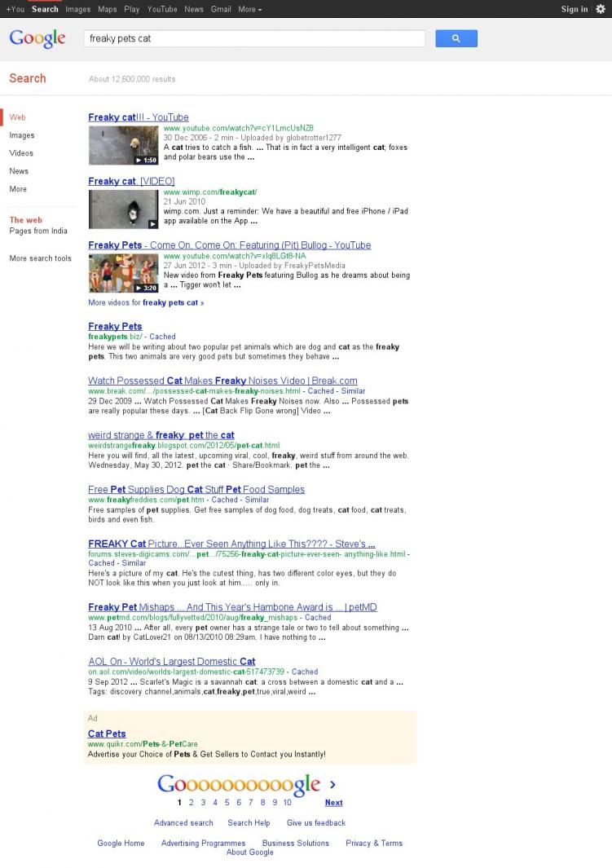The image size is (612, 868).
Task: Go to results page 10
Action: click(x=287, y=803)
